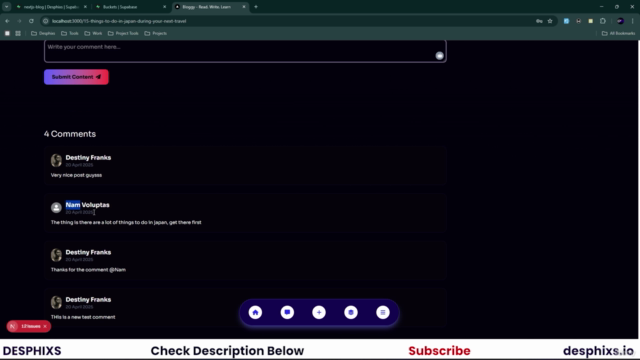This screenshot has height=360, width=640.
Task: Click the emoji icon in comment box
Action: [439, 56]
